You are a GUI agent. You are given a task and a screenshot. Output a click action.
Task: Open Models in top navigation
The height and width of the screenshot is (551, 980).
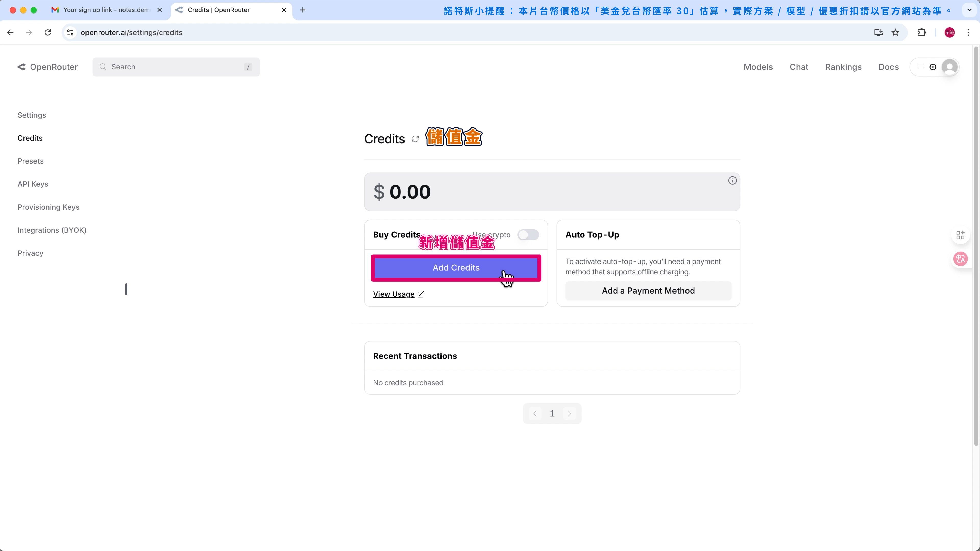coord(758,67)
